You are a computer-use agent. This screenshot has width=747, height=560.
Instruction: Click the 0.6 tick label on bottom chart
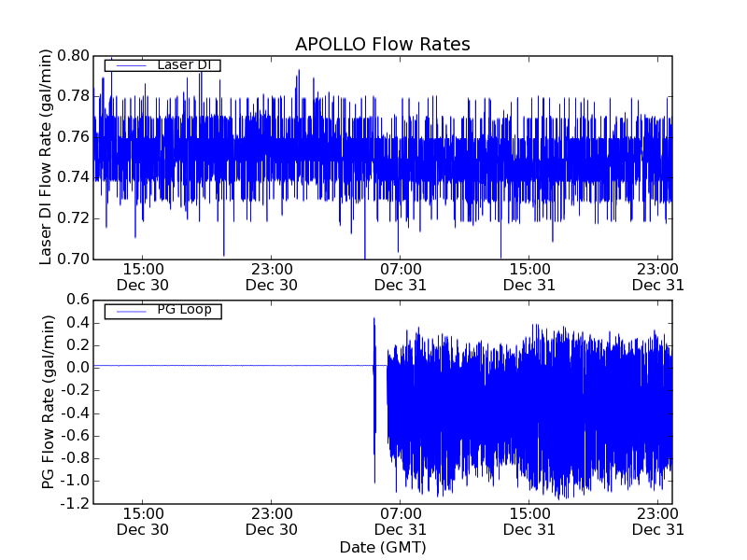coord(78,300)
